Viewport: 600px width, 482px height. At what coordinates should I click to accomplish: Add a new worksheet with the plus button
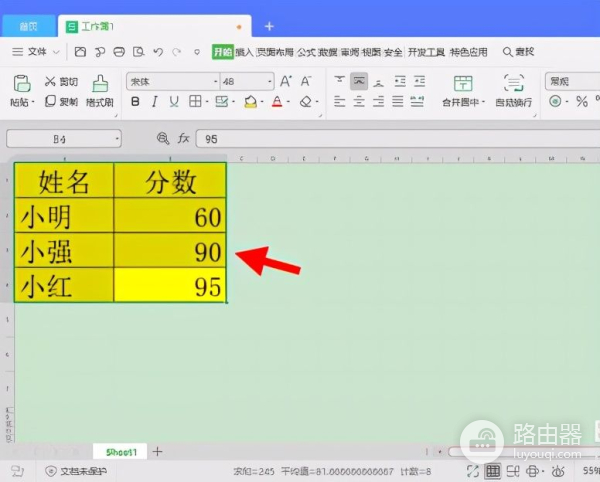click(x=157, y=451)
